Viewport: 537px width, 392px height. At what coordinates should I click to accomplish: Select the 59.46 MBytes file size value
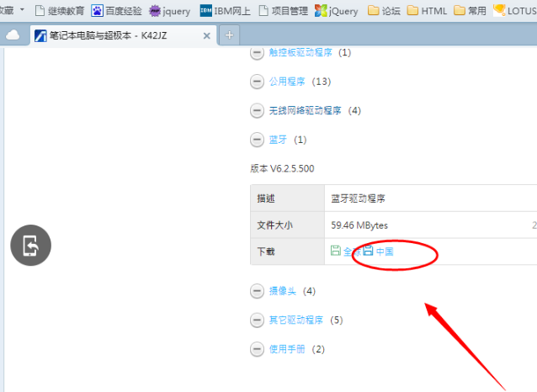pyautogui.click(x=359, y=225)
